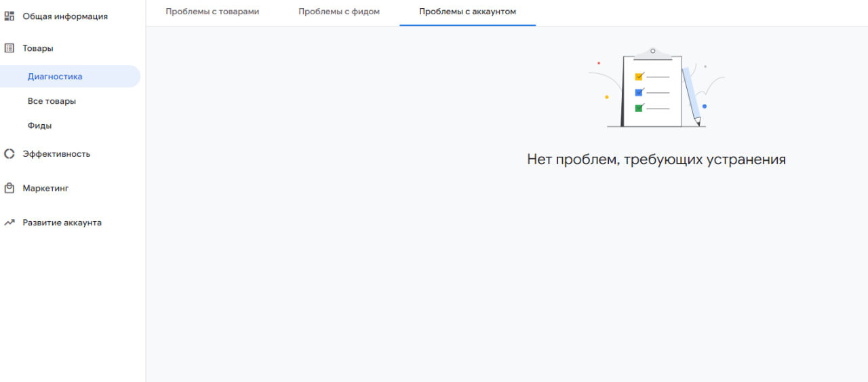Viewport: 868px width, 382px height.
Task: Click the Развитие аккаунта trend arrow icon
Action: [x=9, y=223]
